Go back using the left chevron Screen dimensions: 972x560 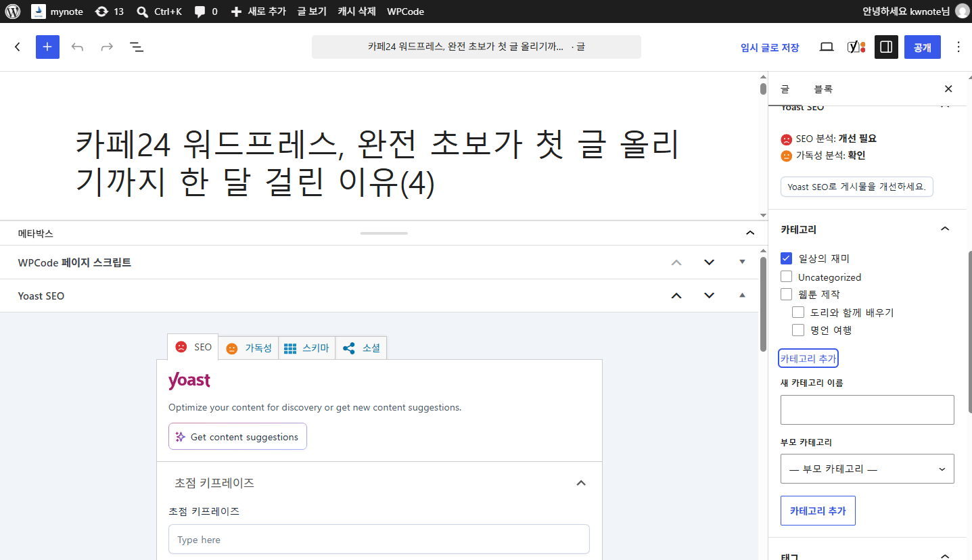(x=18, y=47)
